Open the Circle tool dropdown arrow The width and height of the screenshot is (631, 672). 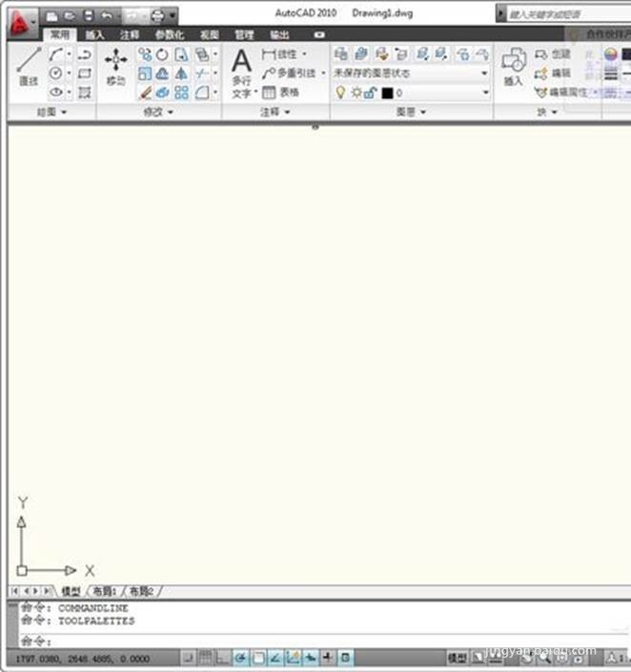(69, 73)
